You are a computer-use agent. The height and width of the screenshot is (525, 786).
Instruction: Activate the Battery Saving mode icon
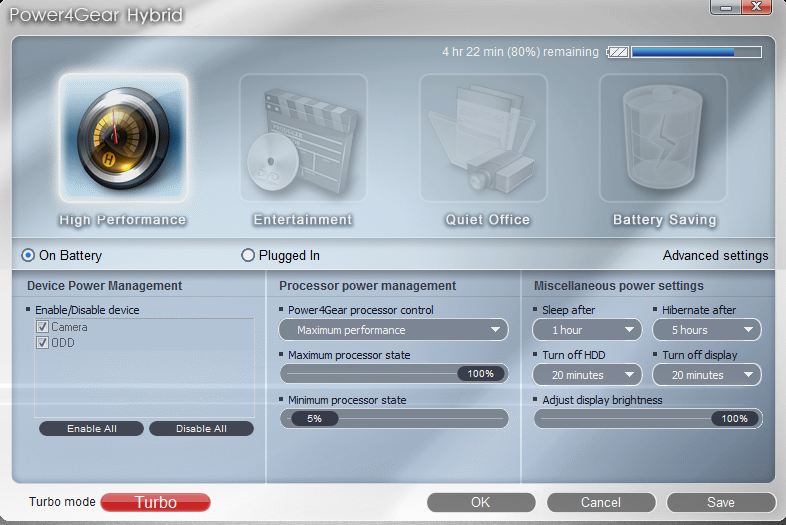pos(663,137)
